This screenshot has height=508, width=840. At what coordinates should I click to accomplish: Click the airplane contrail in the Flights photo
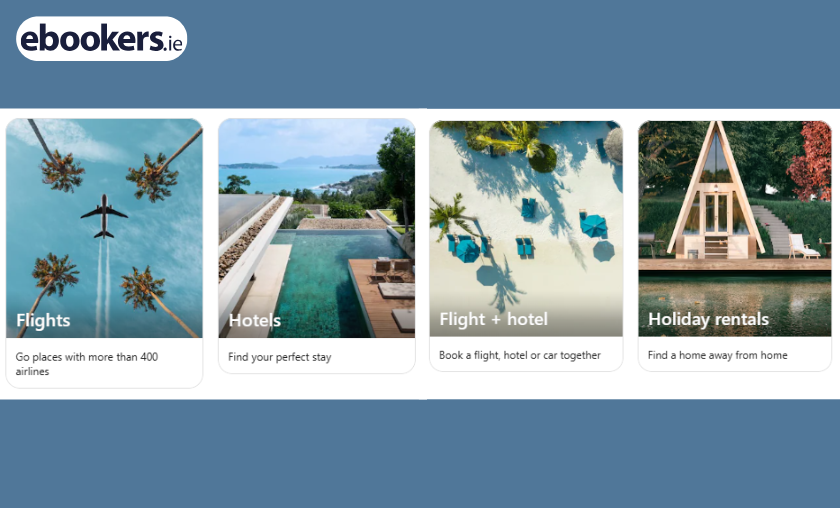(103, 288)
